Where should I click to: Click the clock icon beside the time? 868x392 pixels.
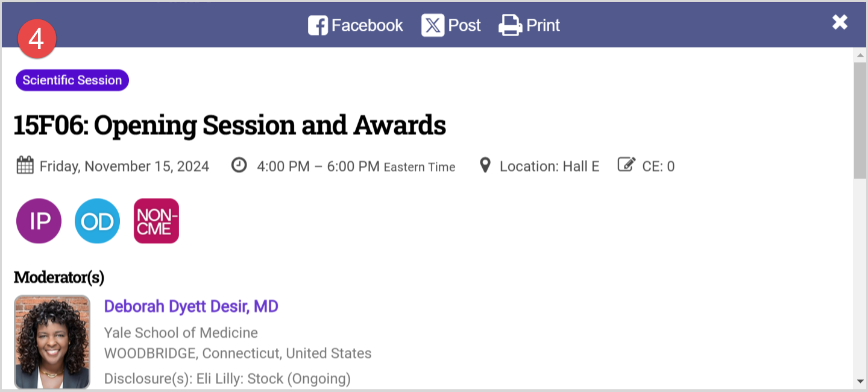point(239,165)
